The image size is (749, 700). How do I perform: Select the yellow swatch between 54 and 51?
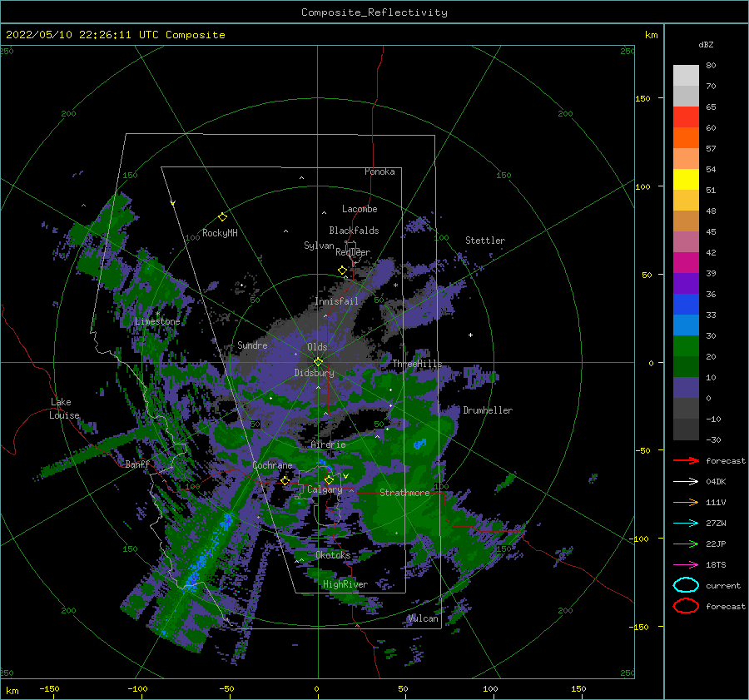(x=686, y=180)
